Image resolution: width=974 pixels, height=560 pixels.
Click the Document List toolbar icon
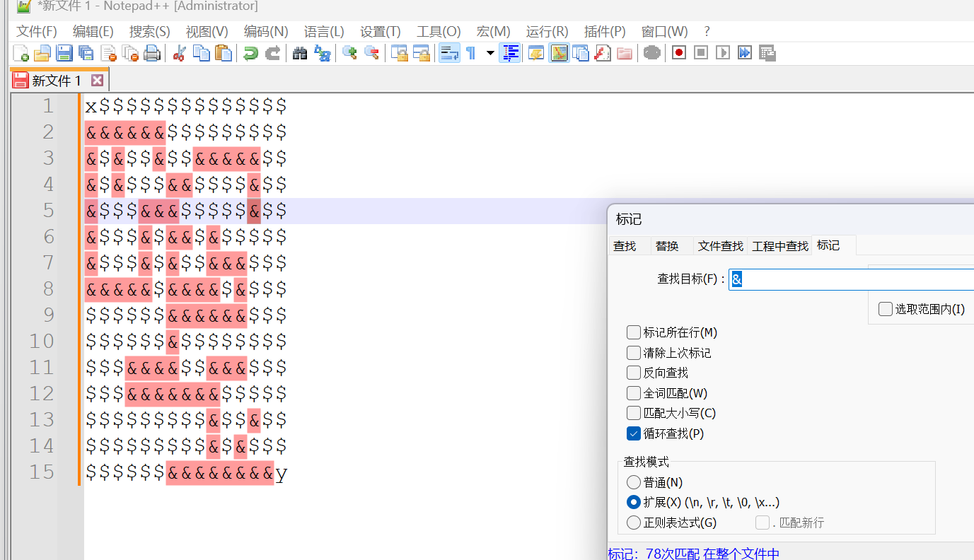(x=580, y=53)
